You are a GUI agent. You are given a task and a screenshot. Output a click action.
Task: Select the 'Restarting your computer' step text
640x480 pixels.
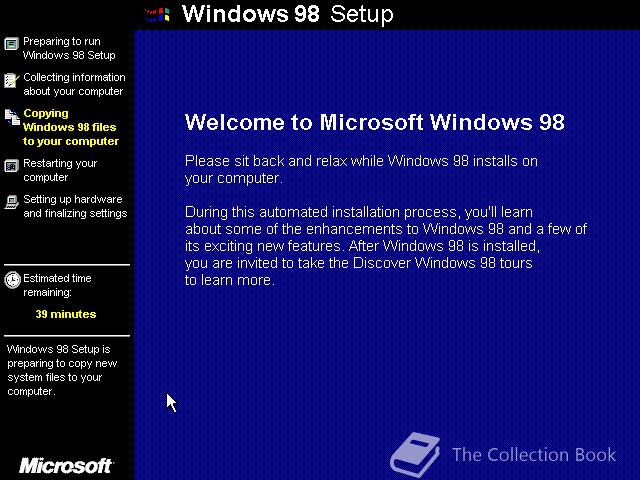(60, 170)
